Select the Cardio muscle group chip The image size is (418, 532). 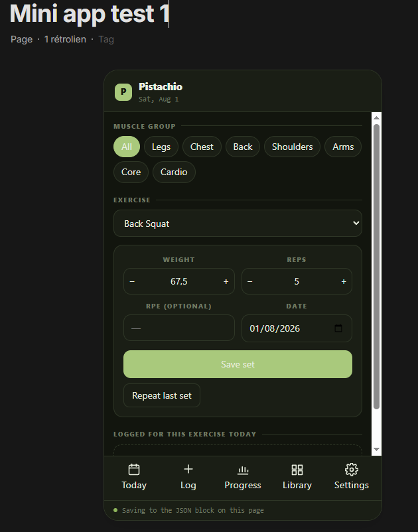(x=174, y=172)
